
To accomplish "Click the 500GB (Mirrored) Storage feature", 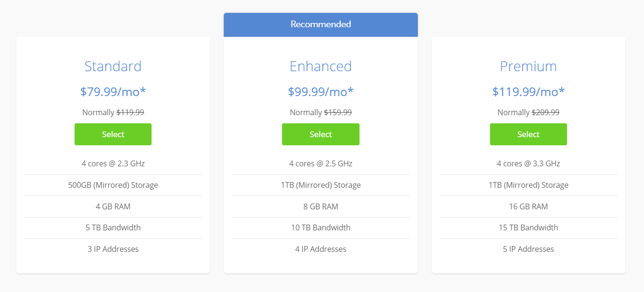I will point(113,185).
